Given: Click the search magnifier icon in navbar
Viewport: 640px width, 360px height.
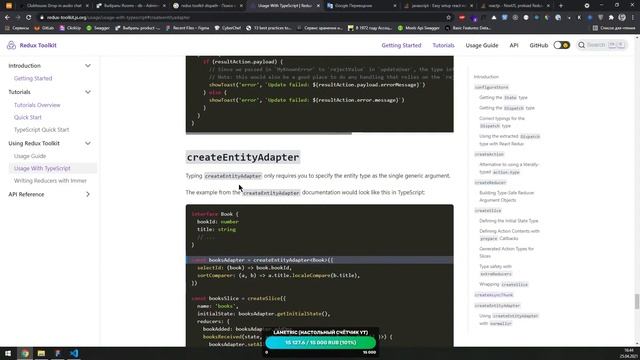Looking at the screenshot, I should [x=581, y=45].
